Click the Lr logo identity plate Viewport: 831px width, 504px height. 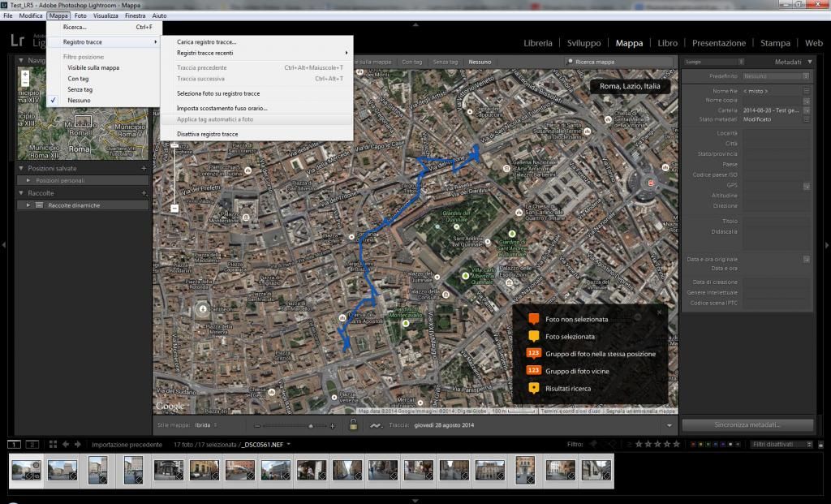(18, 41)
